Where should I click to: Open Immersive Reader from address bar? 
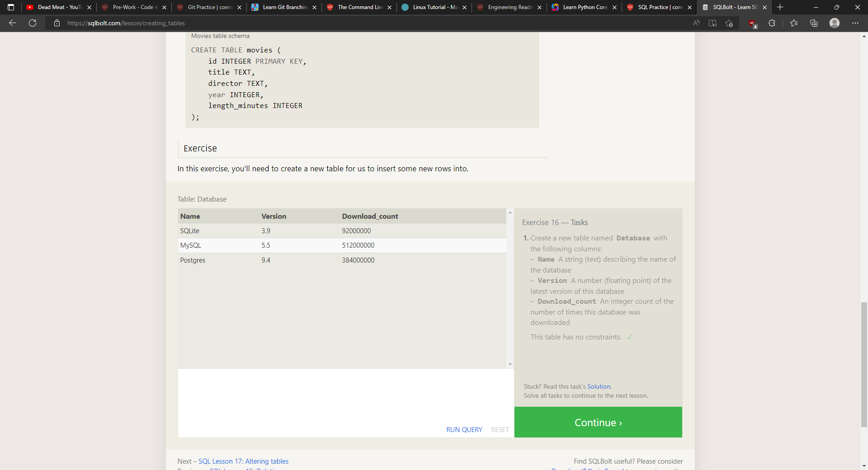coord(712,23)
